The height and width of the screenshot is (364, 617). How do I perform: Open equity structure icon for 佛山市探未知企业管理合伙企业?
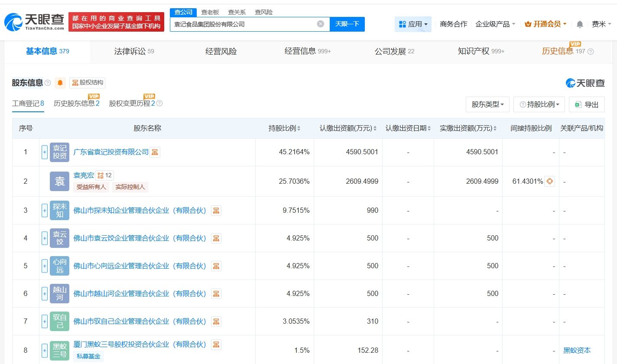216,211
